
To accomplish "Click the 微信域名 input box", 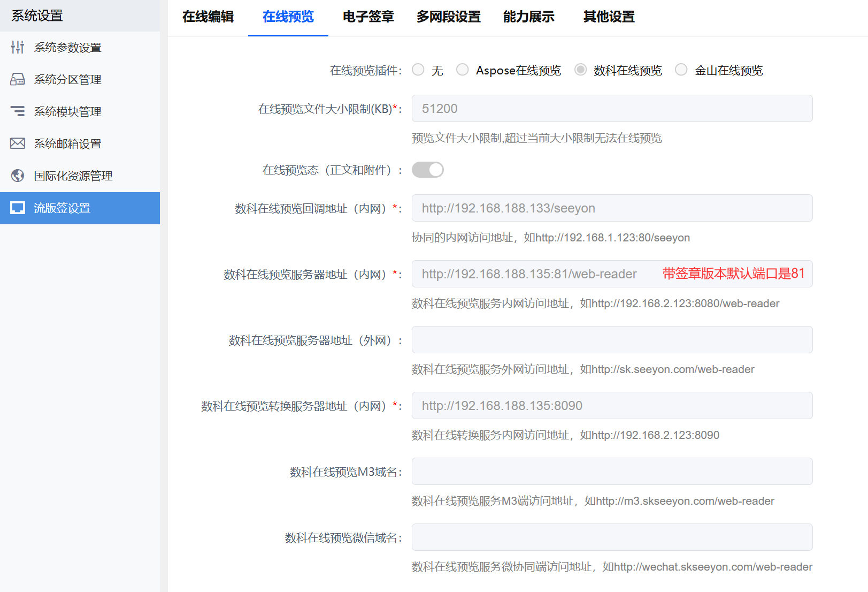I will tap(612, 537).
